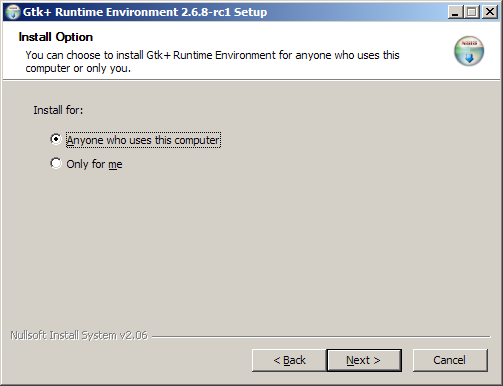Cancel the Gtk+ Runtime installation
This screenshot has width=503, height=386.
(x=450, y=360)
